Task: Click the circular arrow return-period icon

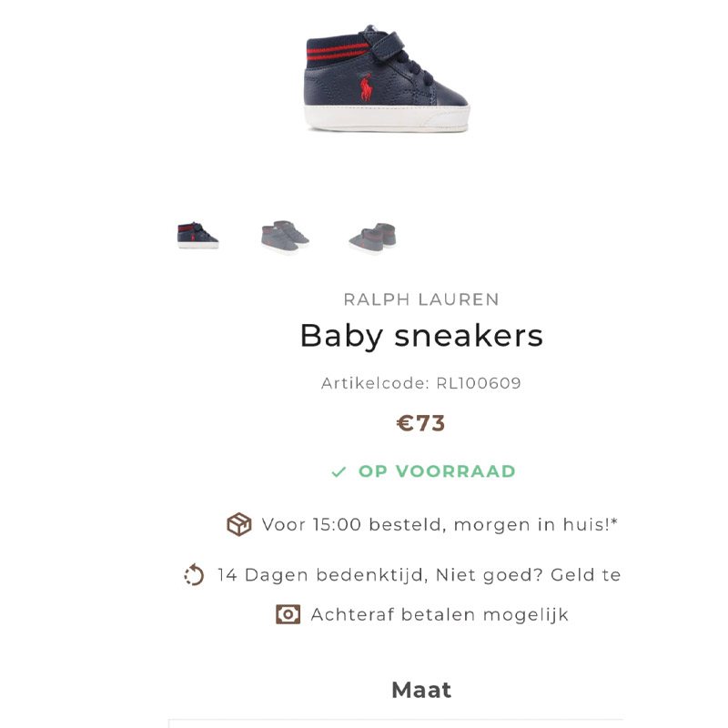Action: 194,575
